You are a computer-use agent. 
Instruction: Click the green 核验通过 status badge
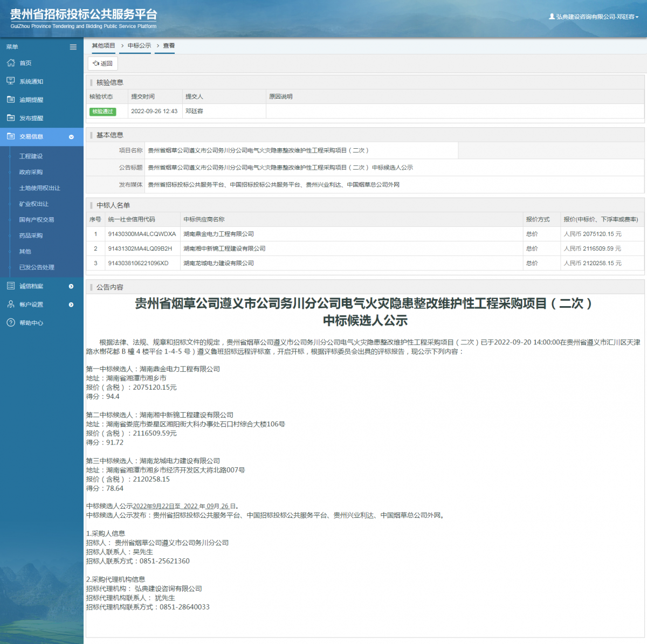click(x=103, y=112)
